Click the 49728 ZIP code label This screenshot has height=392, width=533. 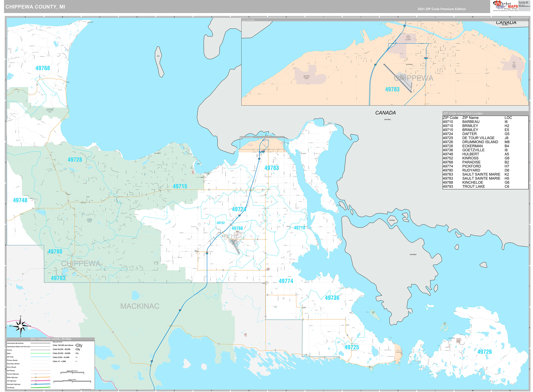point(75,160)
